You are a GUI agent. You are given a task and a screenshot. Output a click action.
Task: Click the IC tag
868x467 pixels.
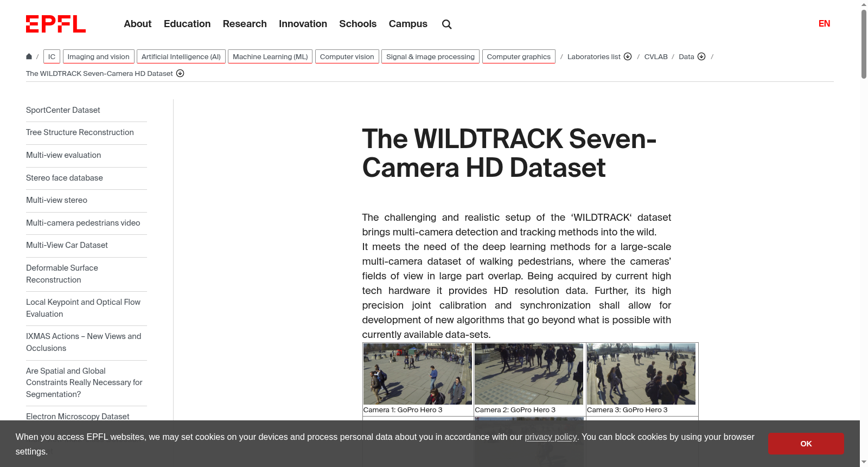tap(52, 56)
